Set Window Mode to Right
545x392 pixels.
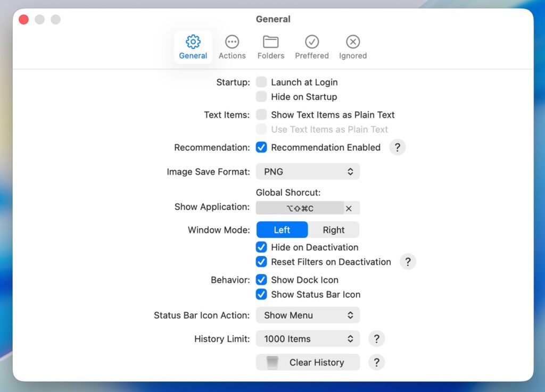[333, 230]
